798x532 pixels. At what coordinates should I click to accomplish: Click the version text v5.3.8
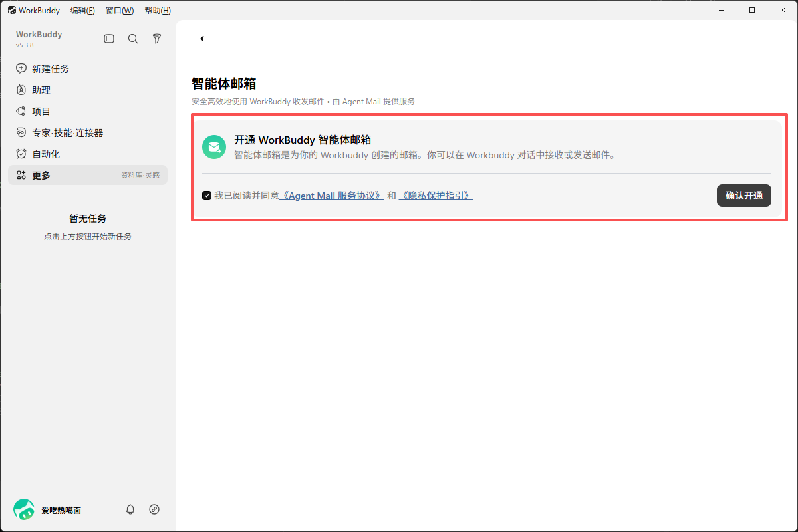click(x=25, y=45)
